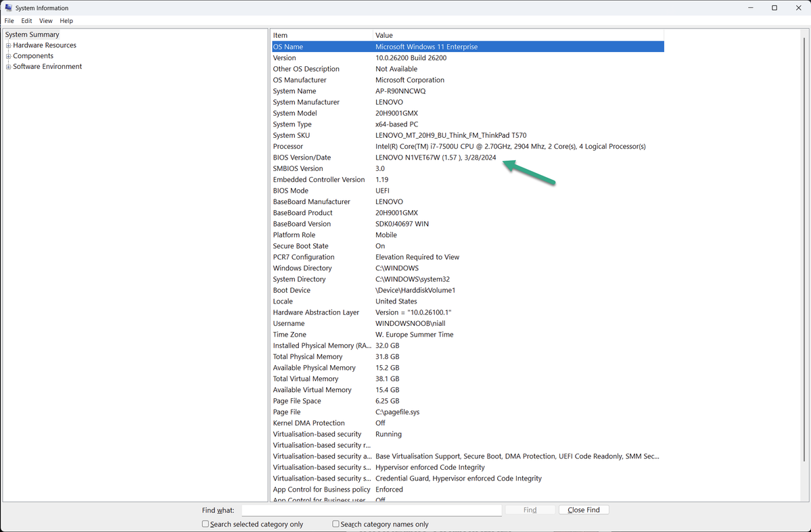Click the System Information app icon in title bar

tap(8, 7)
